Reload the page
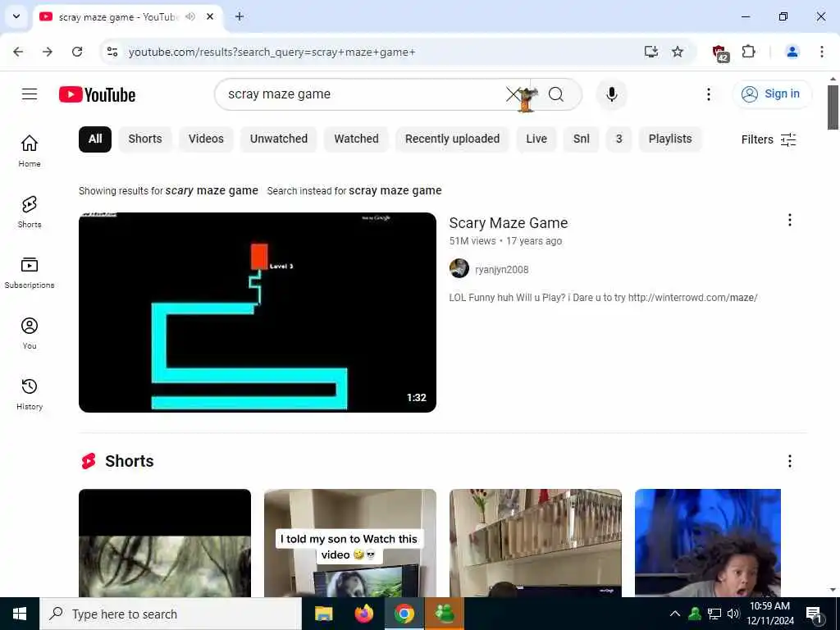This screenshot has height=630, width=840. (x=77, y=52)
